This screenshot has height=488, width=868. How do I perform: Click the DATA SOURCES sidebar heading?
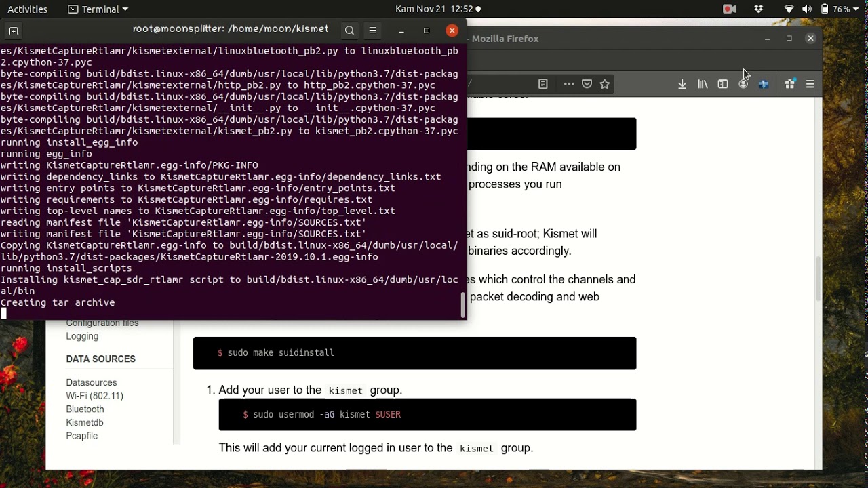[x=100, y=359]
